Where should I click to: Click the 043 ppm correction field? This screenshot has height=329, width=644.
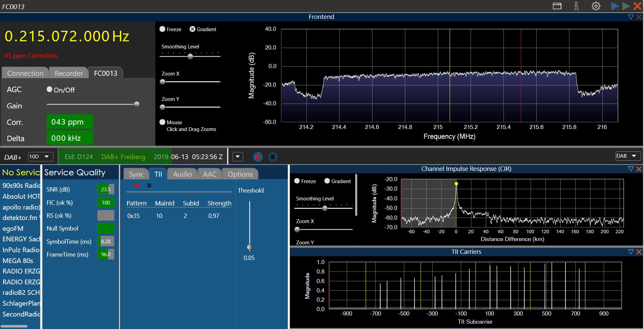[69, 122]
